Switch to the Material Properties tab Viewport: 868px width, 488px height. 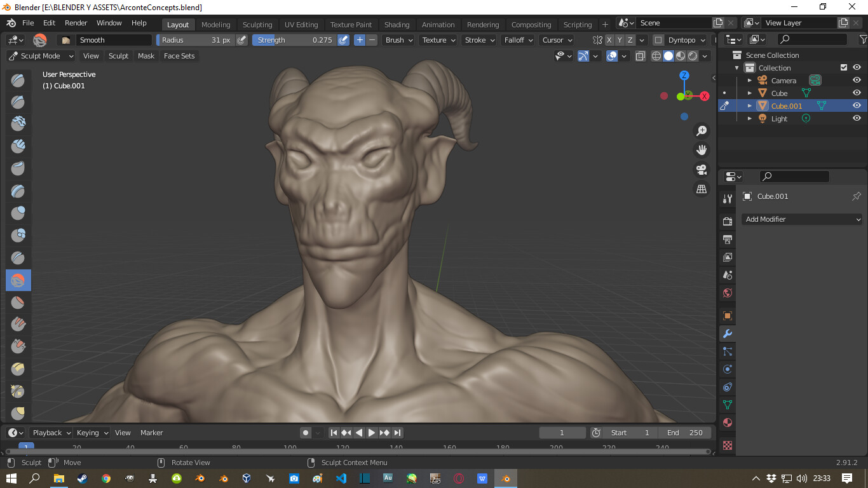727,422
